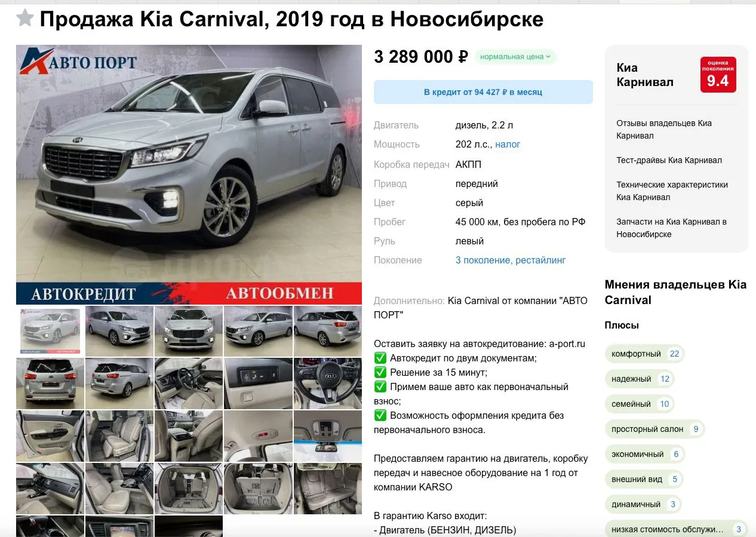756x537 pixels.
Task: Select the надежный opinion tag
Action: coord(640,379)
